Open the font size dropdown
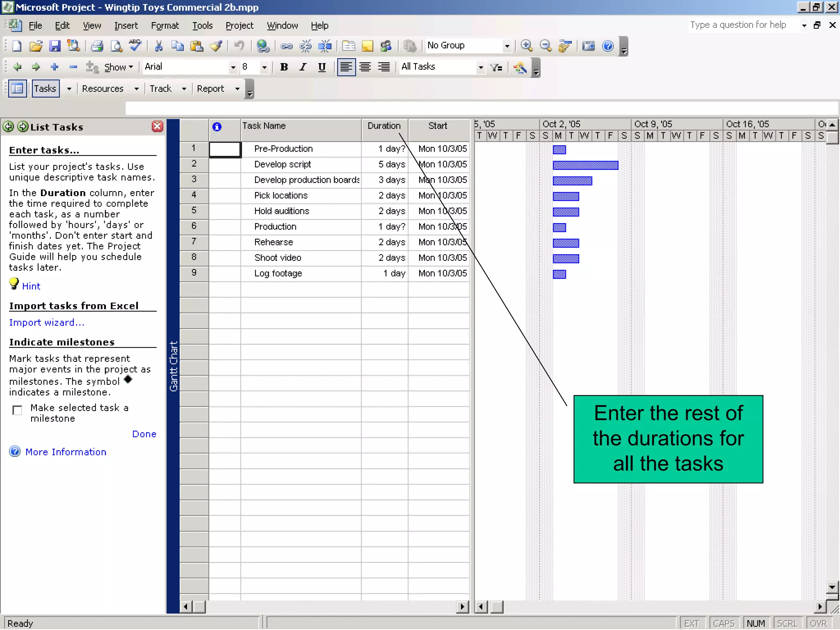The width and height of the screenshot is (840, 630). pyautogui.click(x=264, y=67)
